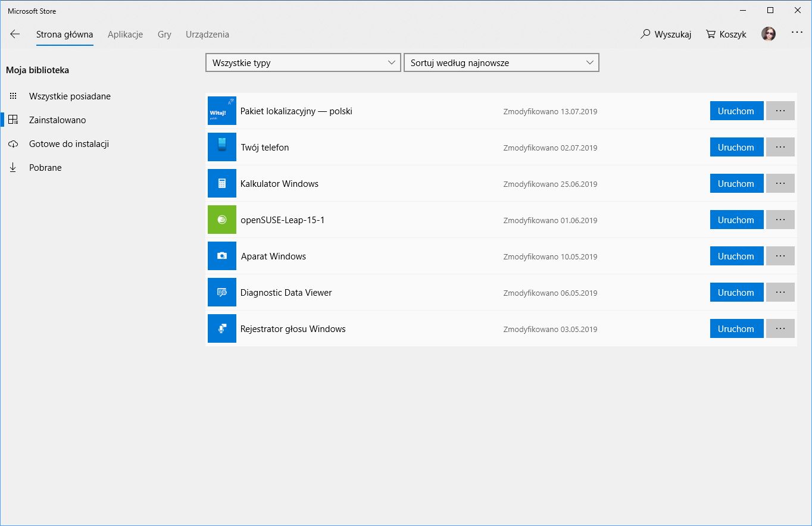
Task: Click the 'Zmodyfikowano 03.05.2019' date
Action: click(550, 329)
